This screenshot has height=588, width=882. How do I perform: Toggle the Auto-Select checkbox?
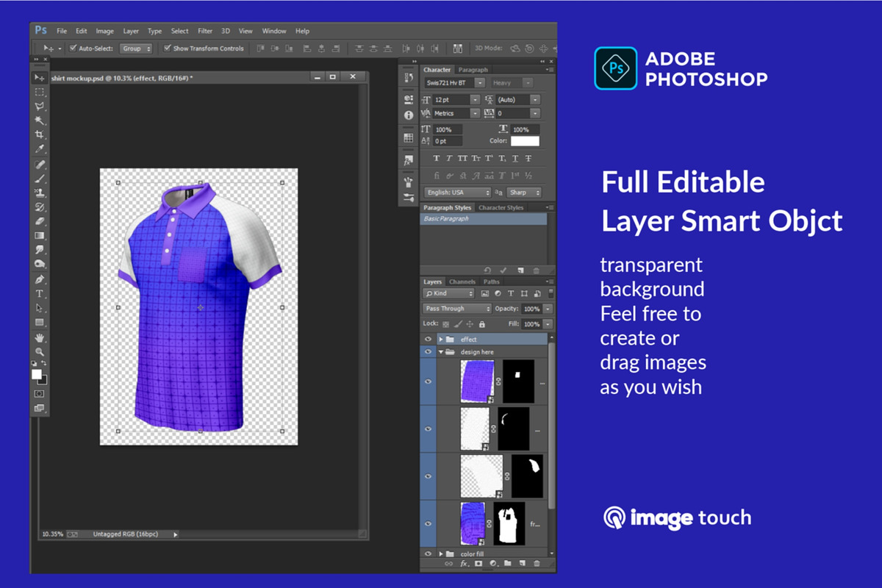tap(73, 49)
